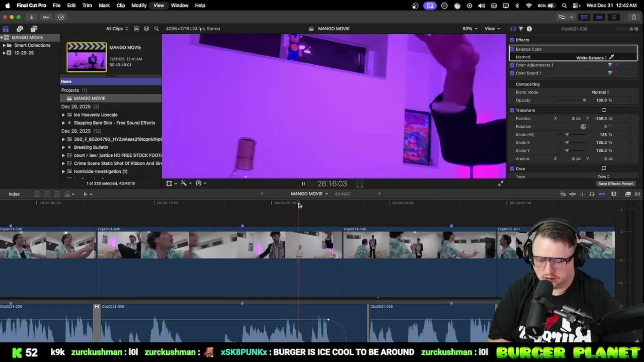Select the MANGO MOVIE project thumbnail
Viewport: 644px width, 362px height.
click(87, 57)
